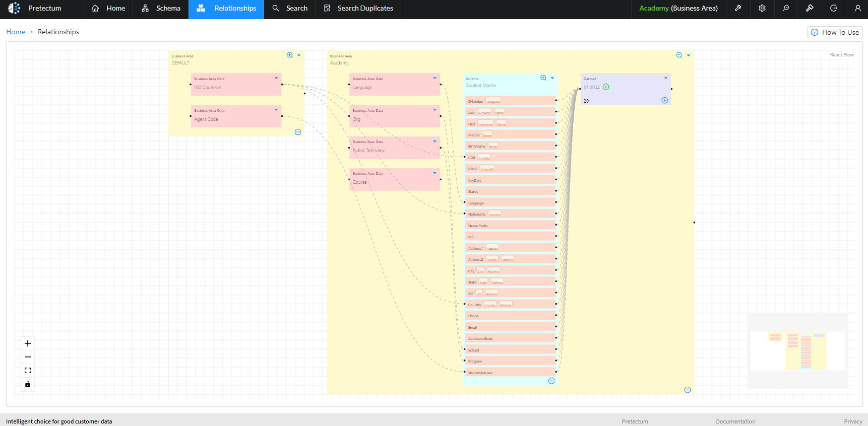Image resolution: width=868 pixels, height=426 pixels.
Task: Open Documentation footer link
Action: tap(735, 421)
